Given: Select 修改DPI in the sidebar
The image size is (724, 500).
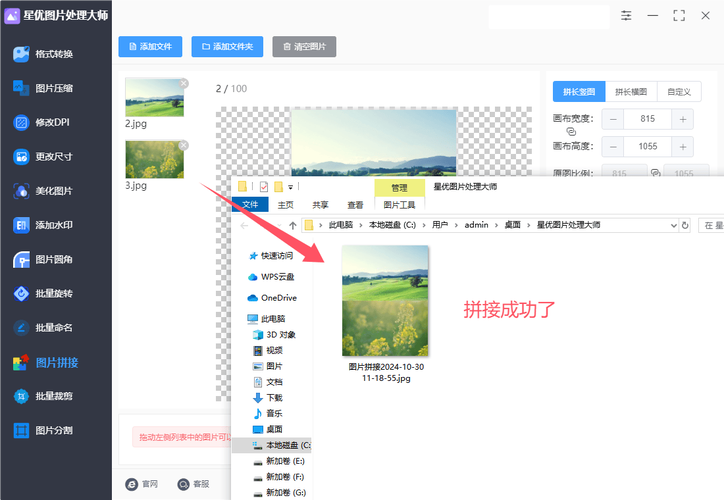Looking at the screenshot, I should (x=42, y=122).
